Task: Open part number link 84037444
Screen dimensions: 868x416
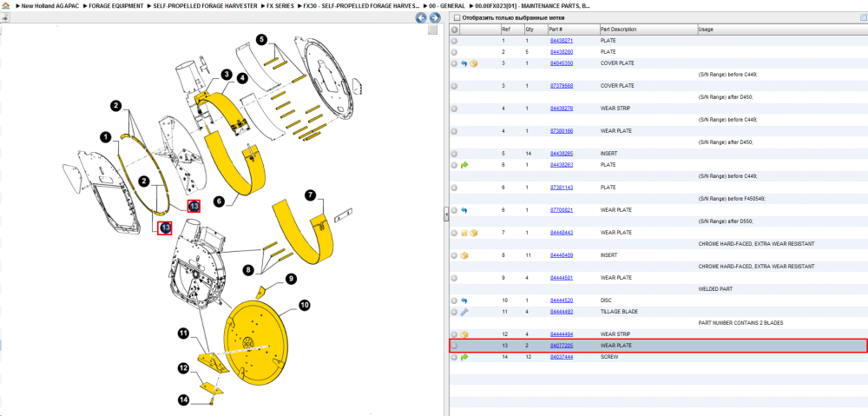Action: 562,357
